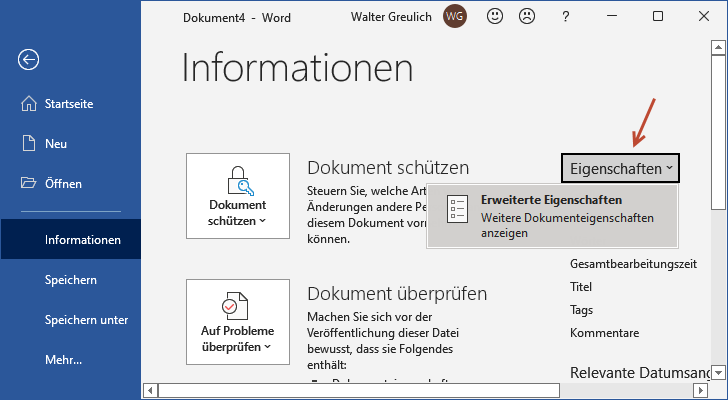Click the horizontal scrollbar right arrow
Screen dimensions: 728x400
[x=702, y=389]
